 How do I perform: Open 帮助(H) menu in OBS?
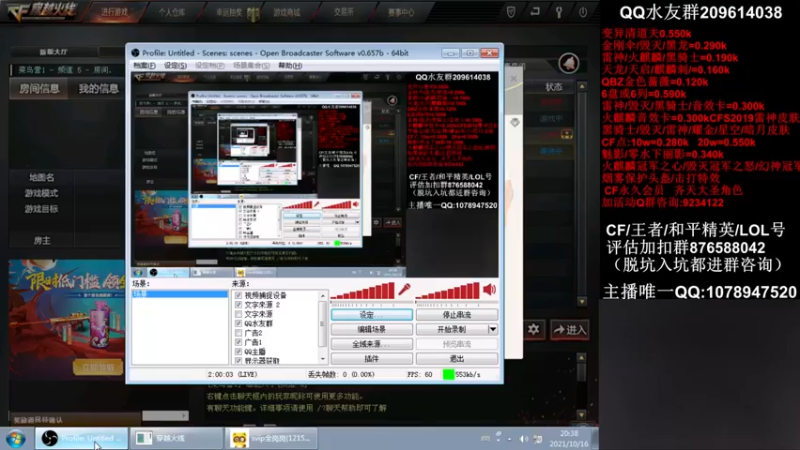(x=290, y=65)
